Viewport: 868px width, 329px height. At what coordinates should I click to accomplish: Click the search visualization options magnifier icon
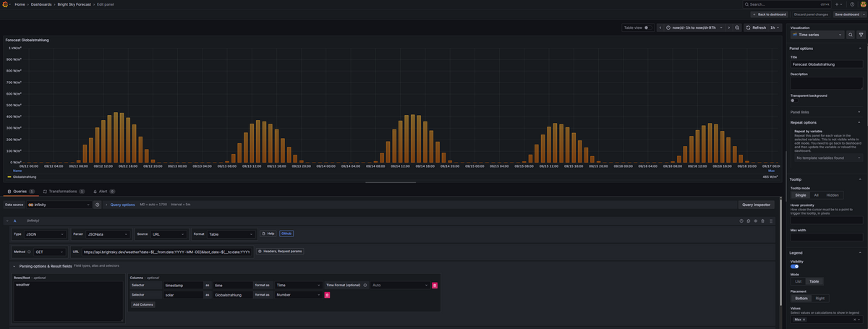(x=851, y=34)
